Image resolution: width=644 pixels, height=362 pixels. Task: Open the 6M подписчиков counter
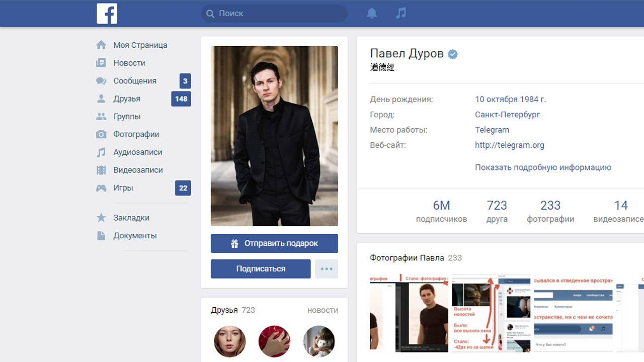[x=441, y=211]
